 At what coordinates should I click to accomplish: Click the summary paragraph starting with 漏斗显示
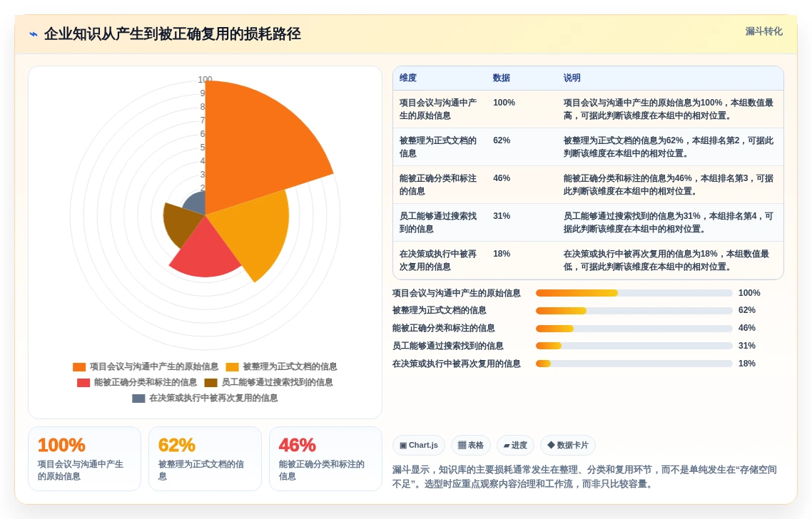click(584, 477)
